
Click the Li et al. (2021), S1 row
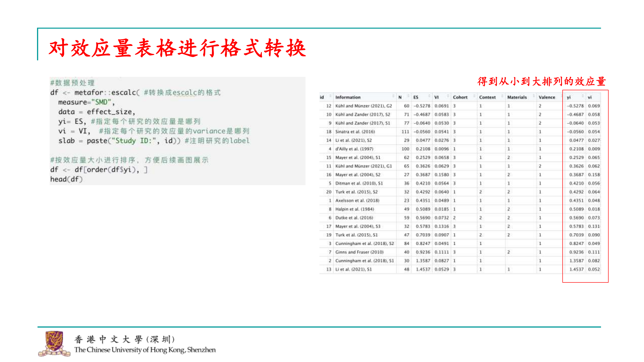[354, 269]
